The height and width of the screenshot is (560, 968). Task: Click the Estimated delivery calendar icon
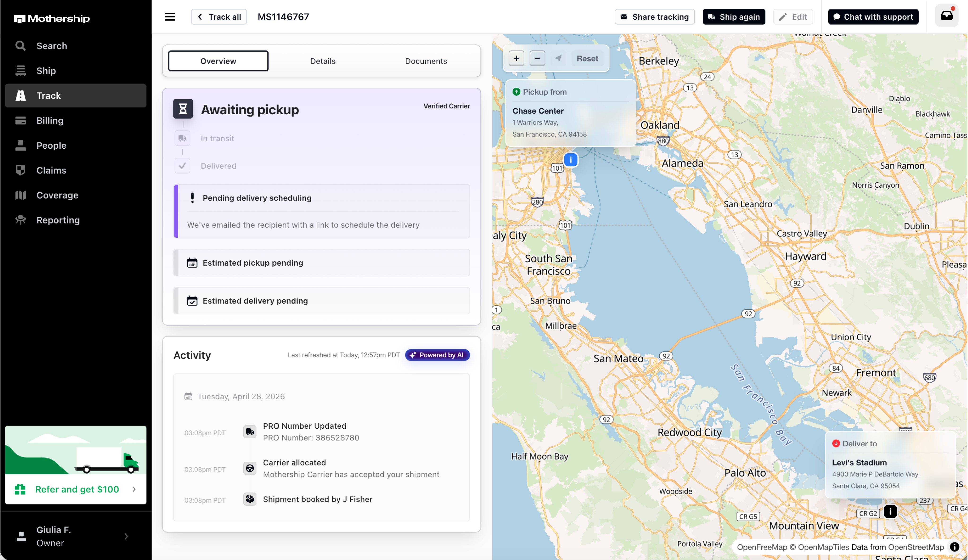click(192, 301)
